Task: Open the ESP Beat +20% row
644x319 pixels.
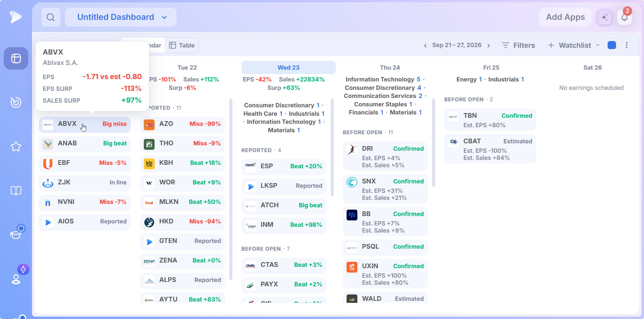Action: click(284, 167)
